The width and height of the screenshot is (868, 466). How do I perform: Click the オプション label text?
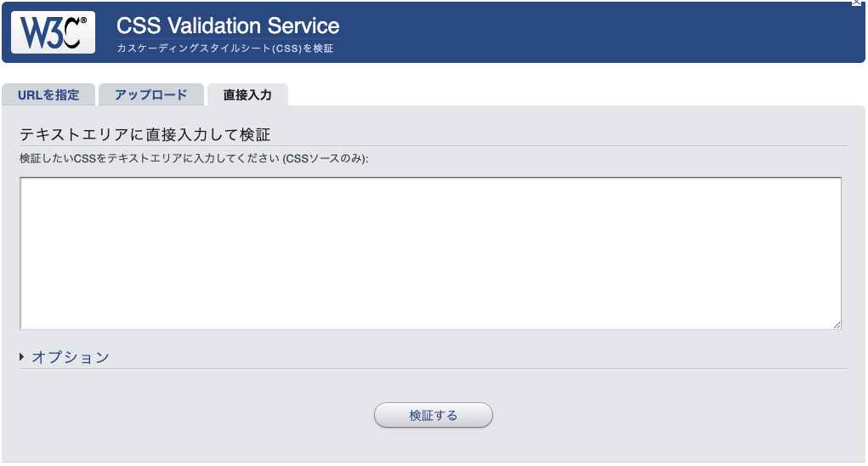[71, 357]
